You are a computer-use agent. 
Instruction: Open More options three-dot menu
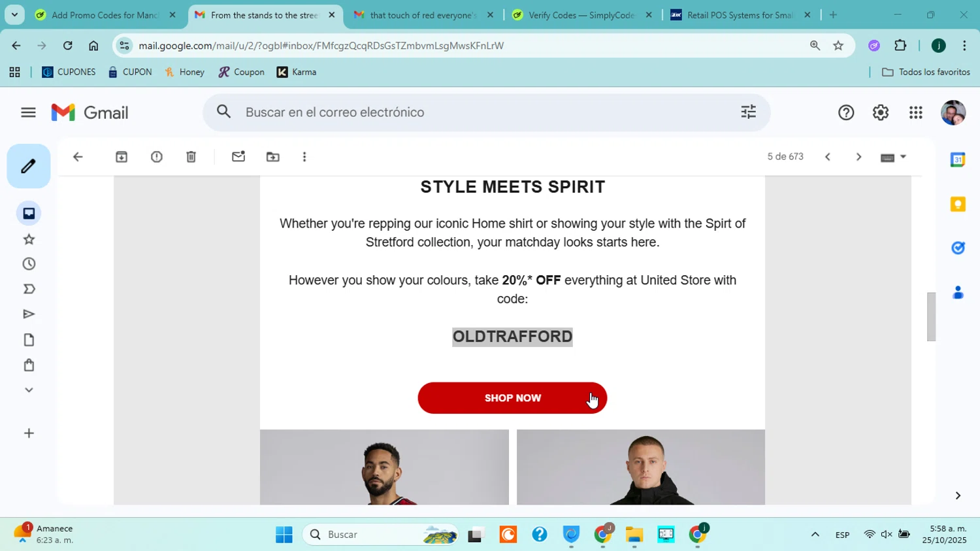coord(304,157)
